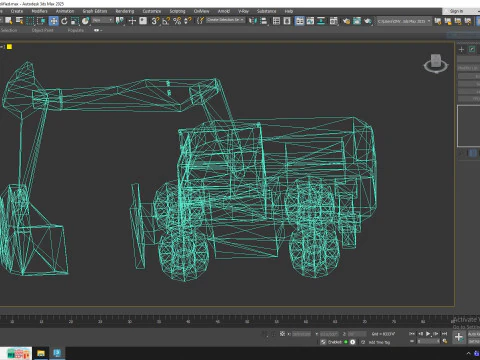Open the Create menu

17,11
